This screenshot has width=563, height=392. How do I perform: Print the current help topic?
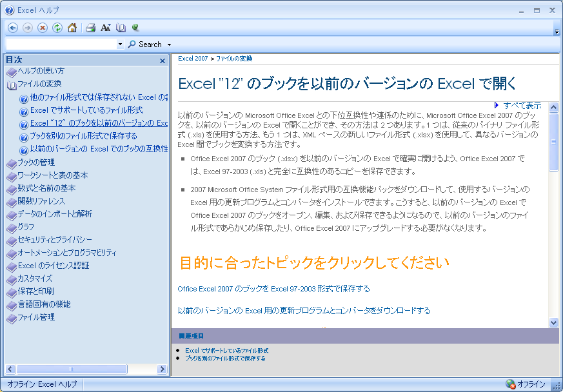[x=90, y=28]
